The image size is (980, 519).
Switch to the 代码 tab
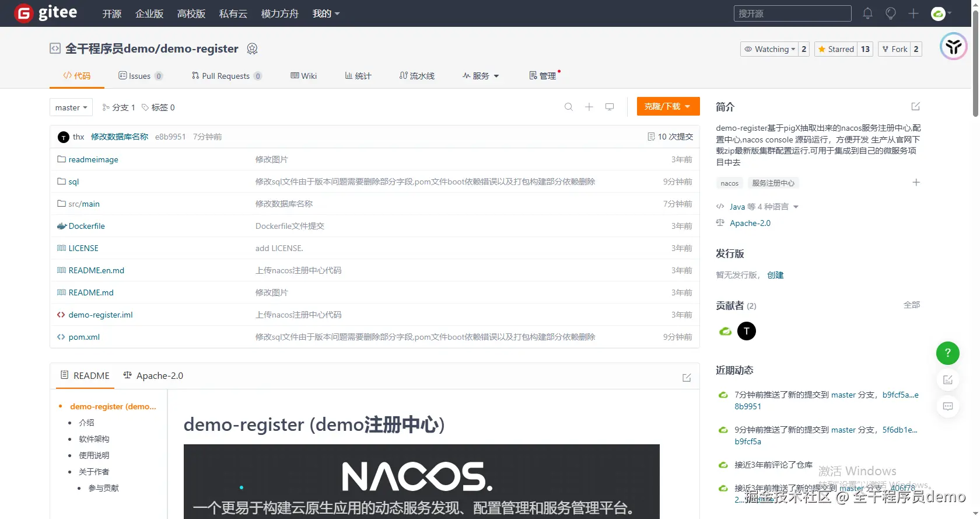click(x=77, y=76)
